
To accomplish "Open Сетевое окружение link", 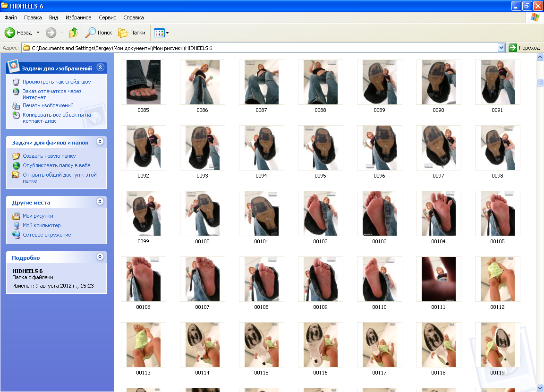I will (47, 235).
